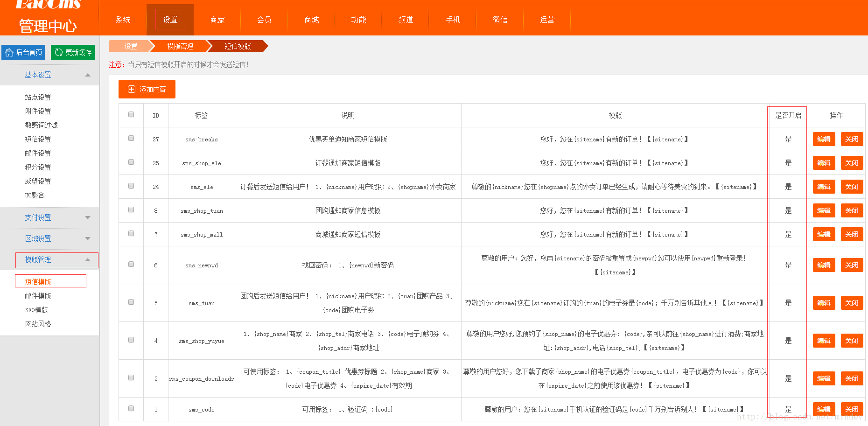The image size is (868, 426).
Task: Expand the 区域设置 sidebar section
Action: coord(49,238)
